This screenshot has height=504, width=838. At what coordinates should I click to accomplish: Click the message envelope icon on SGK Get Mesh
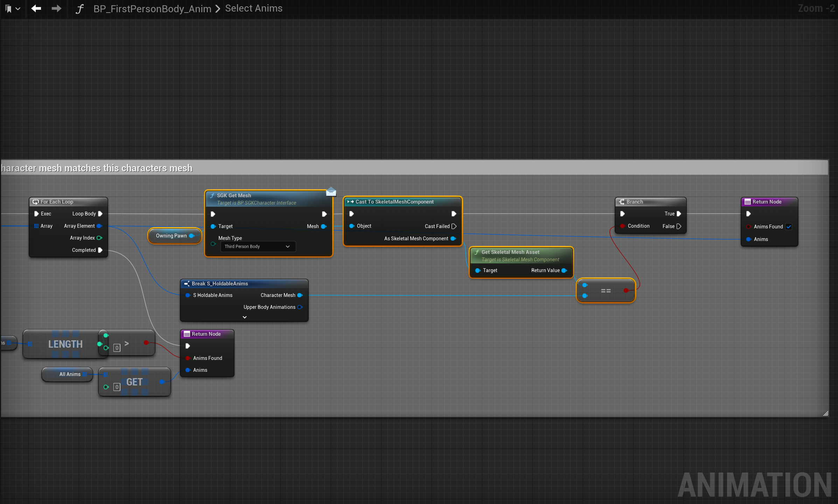pyautogui.click(x=331, y=192)
